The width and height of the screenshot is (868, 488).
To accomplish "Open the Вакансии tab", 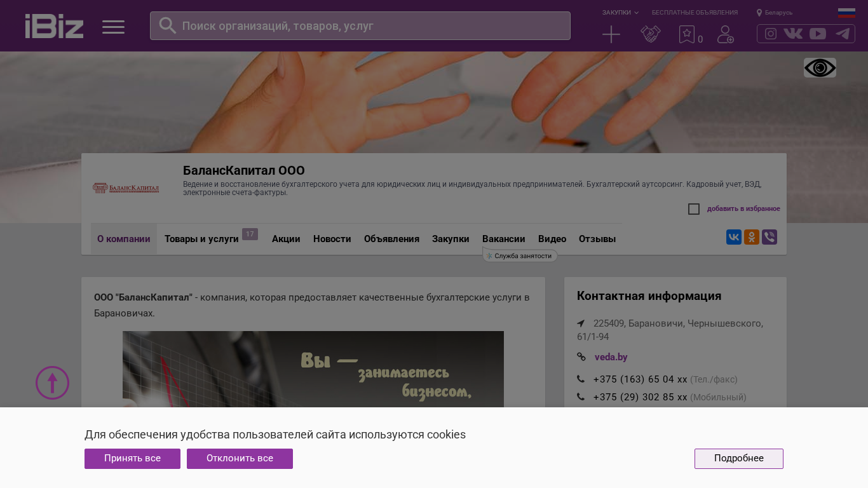I will [504, 239].
